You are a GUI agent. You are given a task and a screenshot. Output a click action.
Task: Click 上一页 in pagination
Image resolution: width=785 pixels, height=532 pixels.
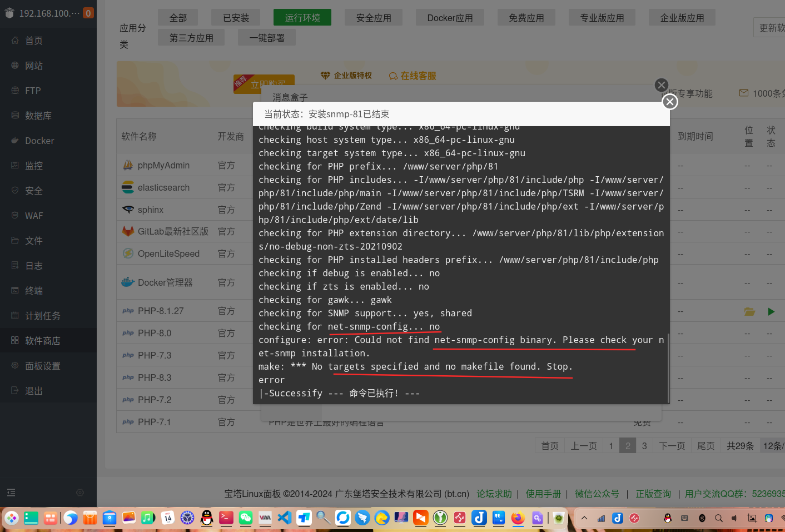tap(584, 446)
